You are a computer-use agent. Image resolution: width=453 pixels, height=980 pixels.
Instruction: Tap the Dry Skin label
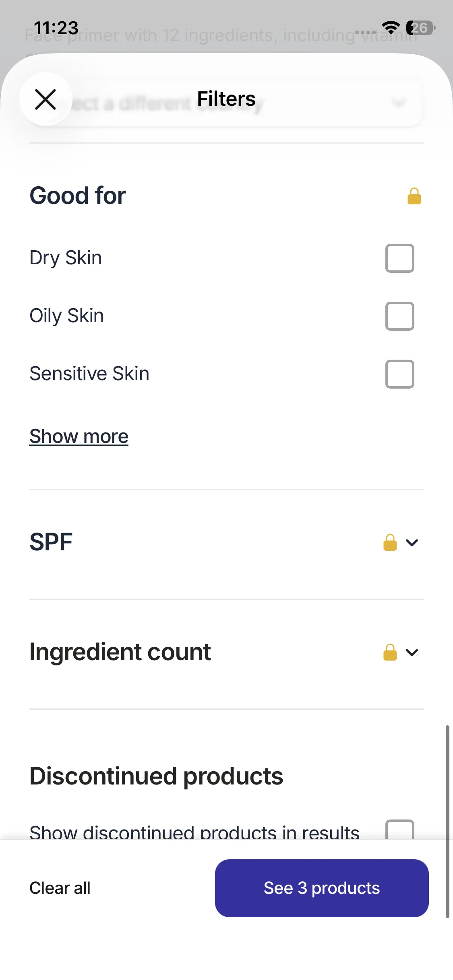(66, 258)
